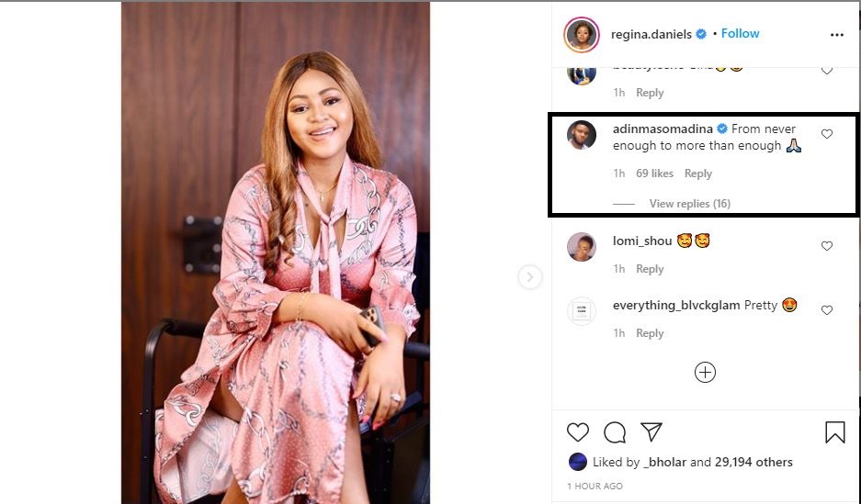Go to next photo with arrow

pyautogui.click(x=530, y=276)
